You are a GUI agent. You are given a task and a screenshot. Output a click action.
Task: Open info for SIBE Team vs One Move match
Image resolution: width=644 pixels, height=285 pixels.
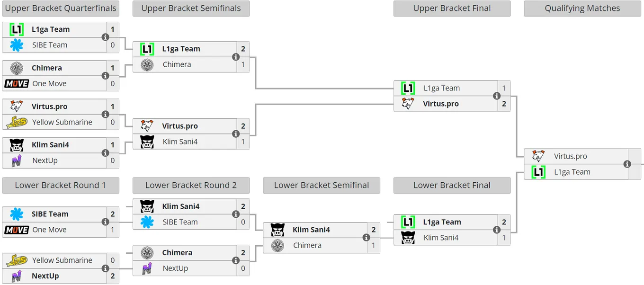pos(106,222)
